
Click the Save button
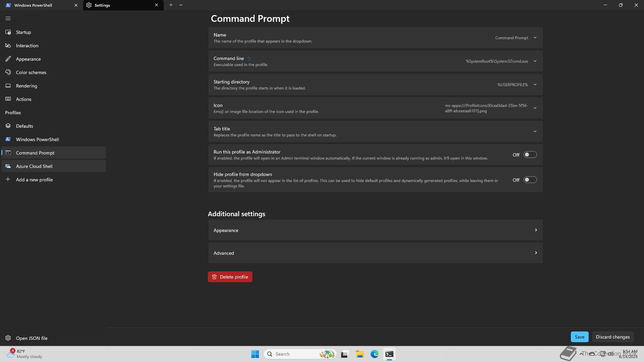click(579, 337)
